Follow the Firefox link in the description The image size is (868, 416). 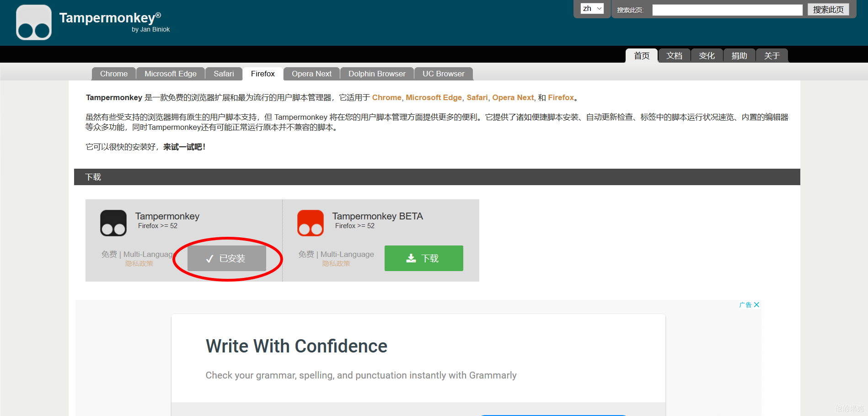561,97
